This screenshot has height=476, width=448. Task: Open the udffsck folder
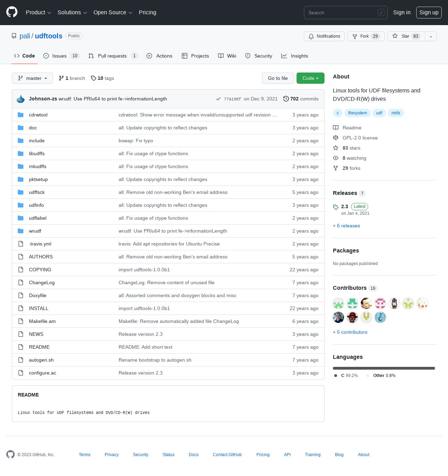coord(37,192)
